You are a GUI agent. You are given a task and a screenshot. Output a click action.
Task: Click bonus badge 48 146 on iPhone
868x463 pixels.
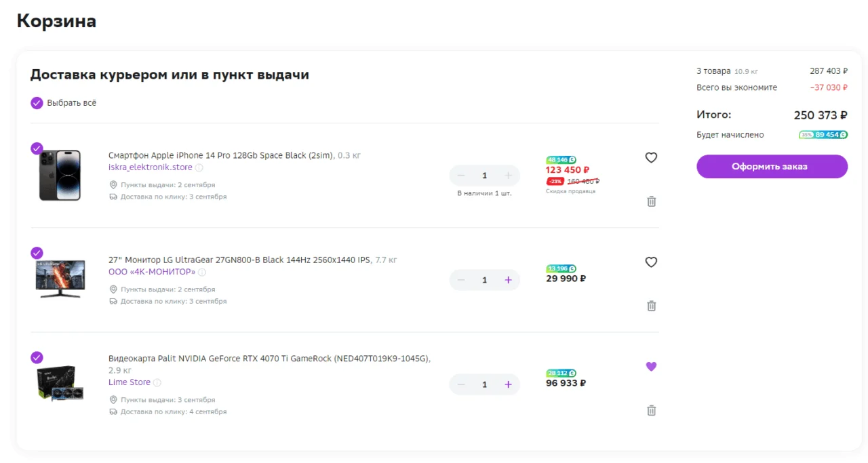(x=561, y=160)
